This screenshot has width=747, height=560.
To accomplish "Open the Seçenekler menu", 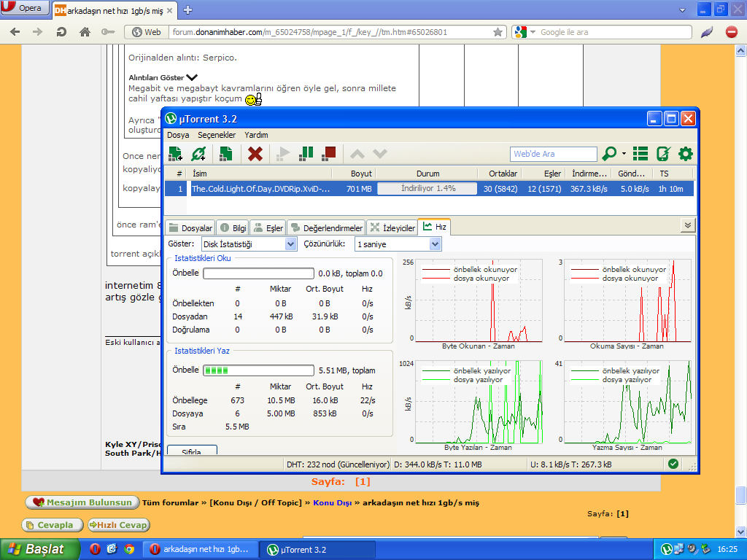I will pos(217,135).
